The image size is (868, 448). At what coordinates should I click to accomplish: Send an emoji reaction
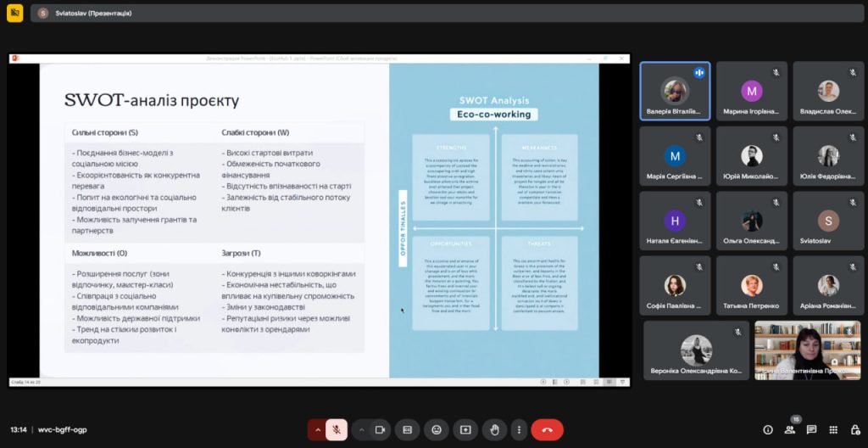pos(437,429)
